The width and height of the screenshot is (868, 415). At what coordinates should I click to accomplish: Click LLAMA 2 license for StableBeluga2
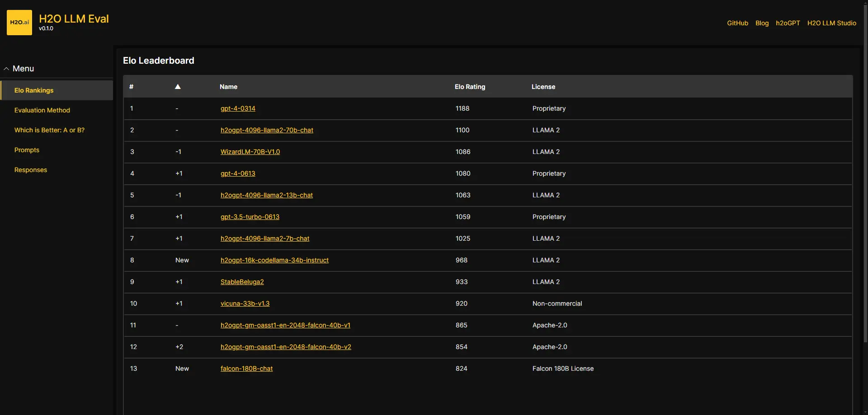(x=546, y=282)
